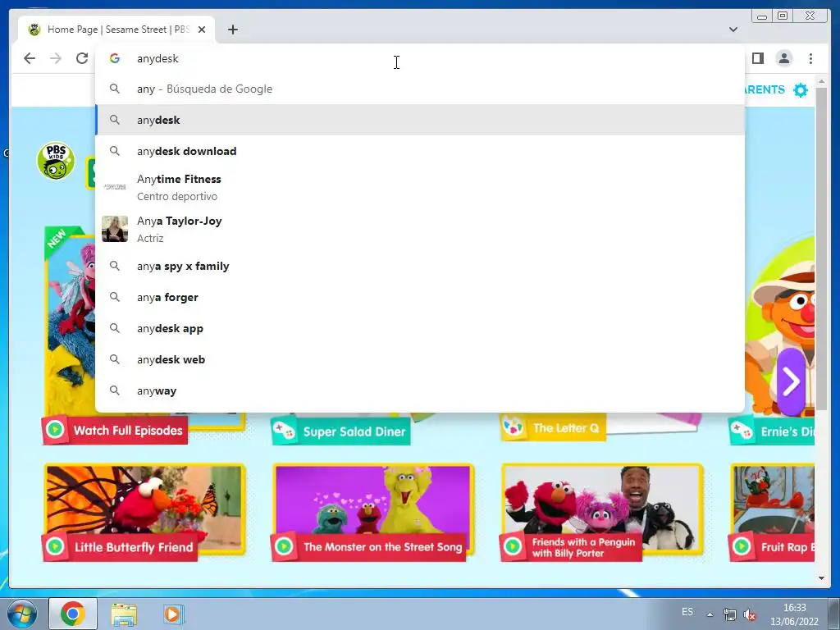Click game controller icon on Super Salad Diner

coord(284,431)
